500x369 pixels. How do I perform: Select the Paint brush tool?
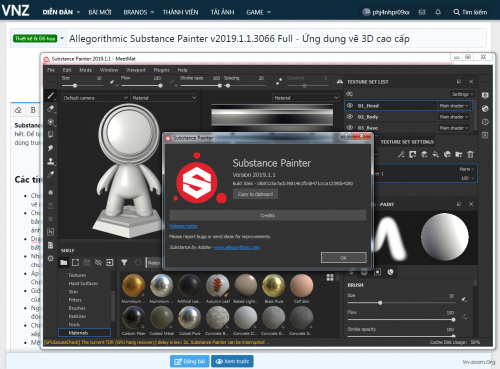(51, 96)
